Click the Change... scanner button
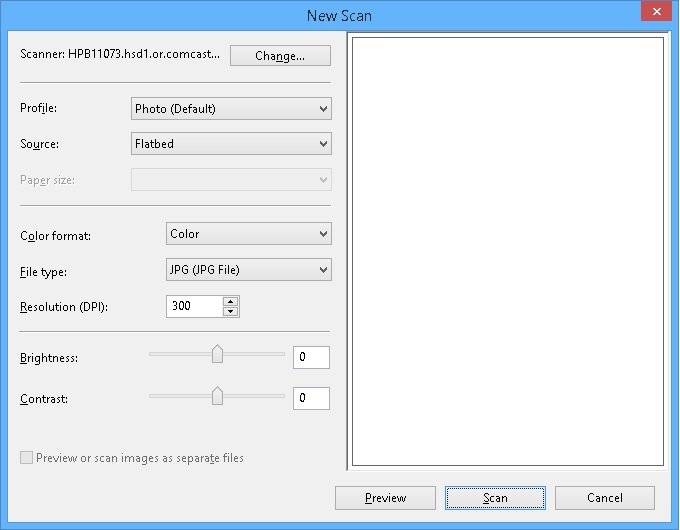Viewport: 680px width, 530px height. point(280,56)
